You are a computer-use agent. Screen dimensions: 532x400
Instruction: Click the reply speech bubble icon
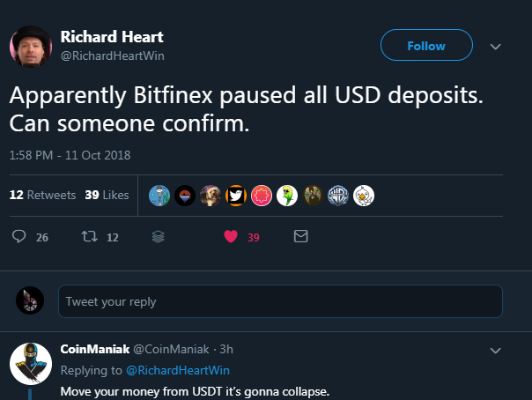click(19, 237)
